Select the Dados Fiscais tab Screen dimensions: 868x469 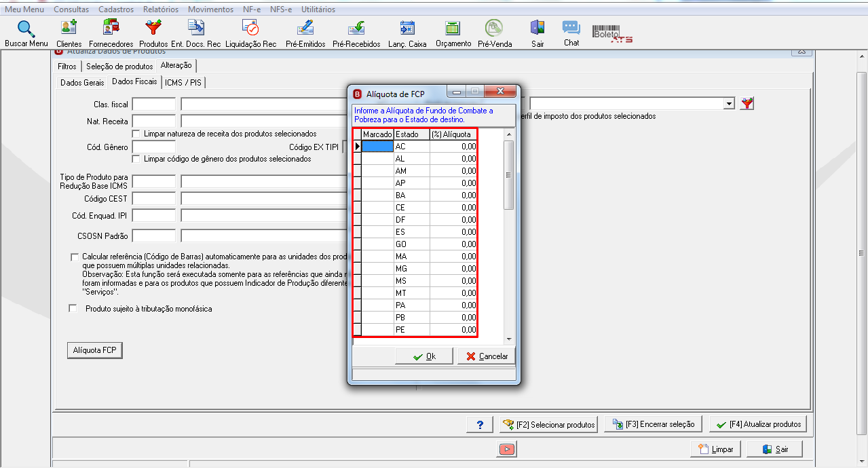[x=134, y=81]
